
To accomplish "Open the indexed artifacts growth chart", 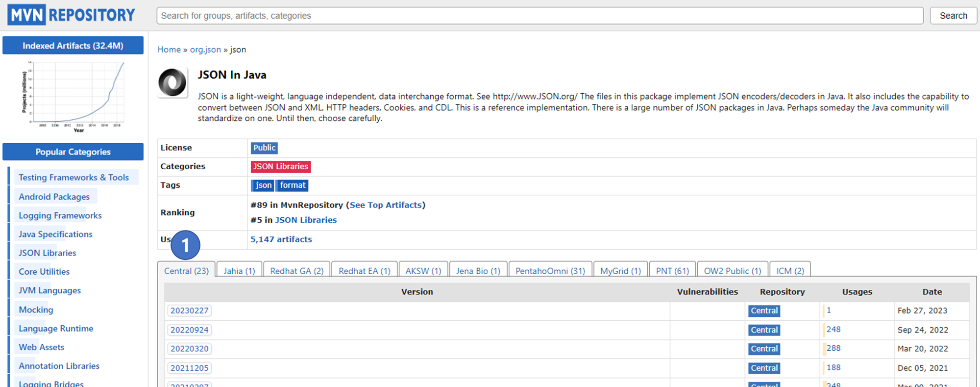I will click(73, 97).
